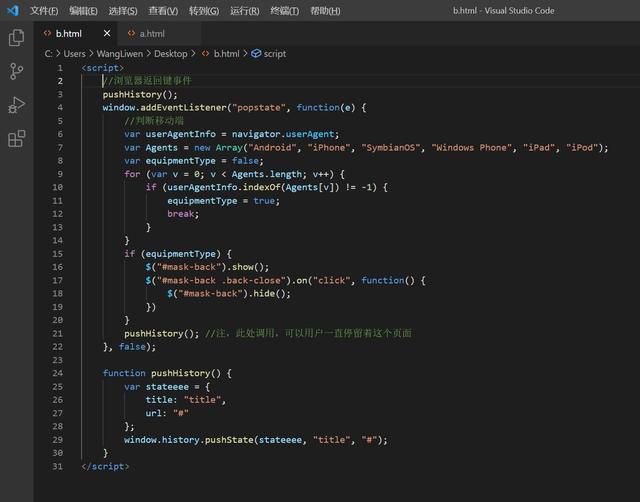The height and width of the screenshot is (502, 640).
Task: Open the 选择(S) menu
Action: pos(123,11)
